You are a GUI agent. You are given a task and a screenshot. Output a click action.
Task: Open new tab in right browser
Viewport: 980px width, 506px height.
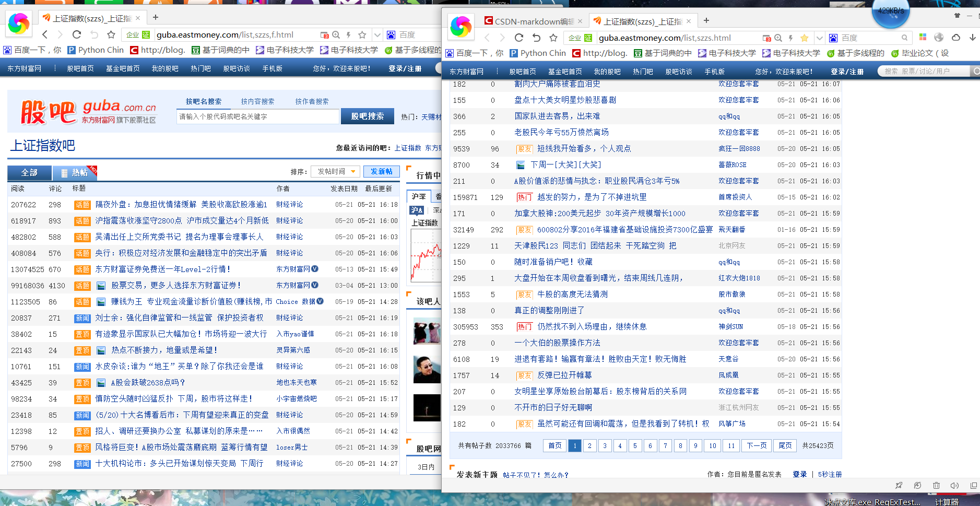(706, 20)
